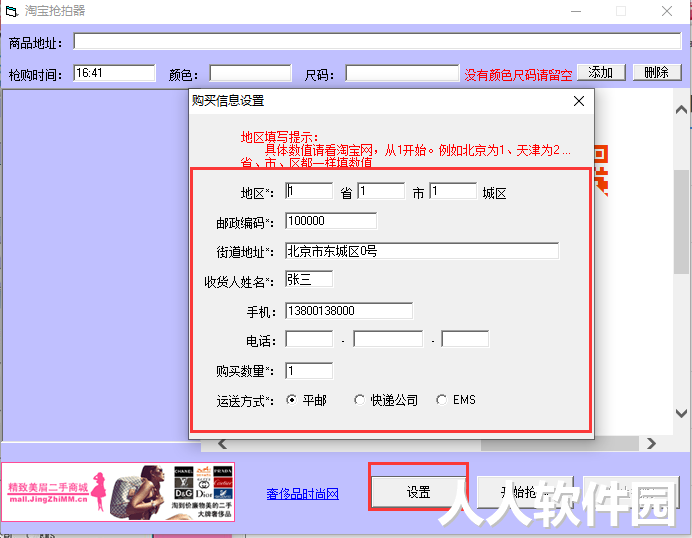The width and height of the screenshot is (692, 538).
Task: Click the 淘宝抢拍器 title bar app icon
Action: [x=11, y=11]
